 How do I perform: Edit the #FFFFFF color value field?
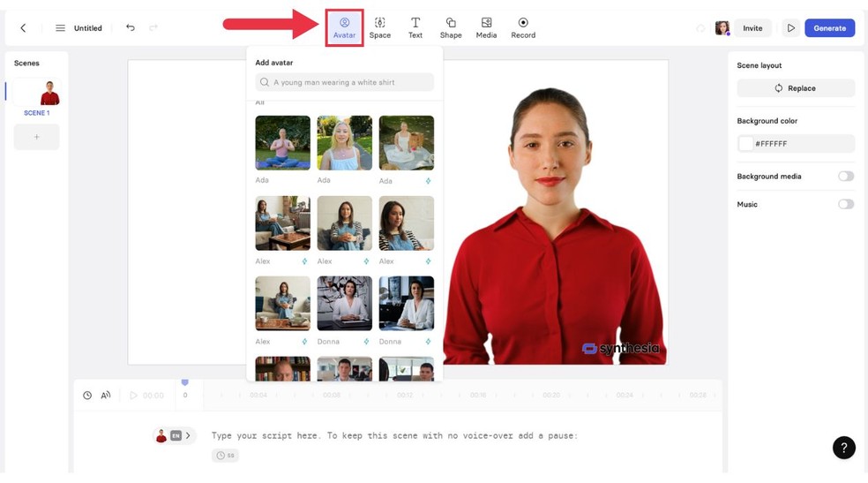pyautogui.click(x=796, y=143)
